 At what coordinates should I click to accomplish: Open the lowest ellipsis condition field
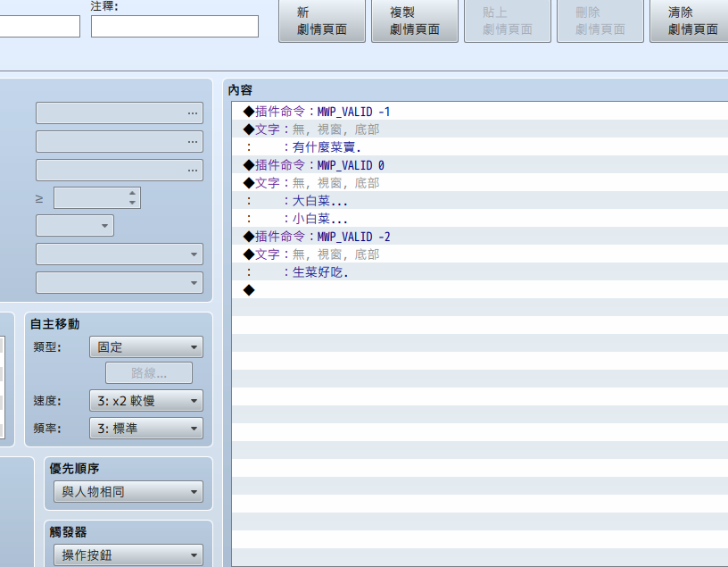tap(120, 170)
